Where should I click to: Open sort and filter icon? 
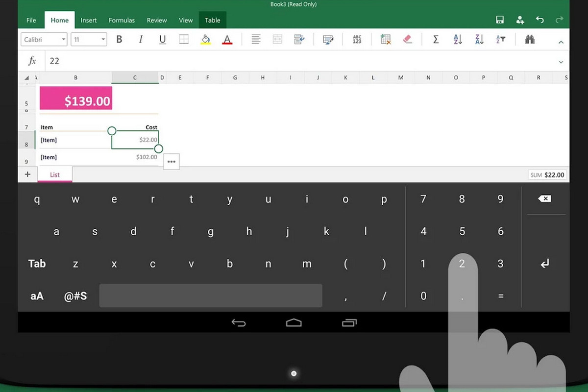click(501, 40)
